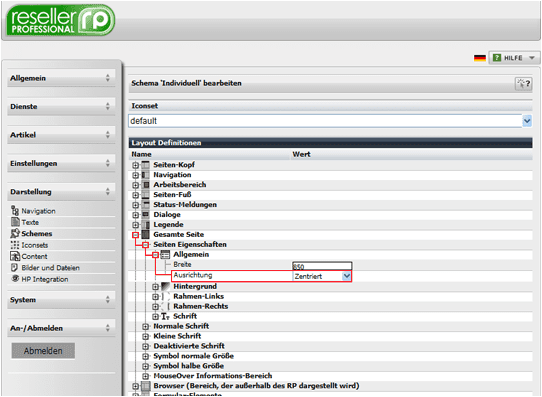This screenshot has width=542, height=397.
Task: Click the Navigation sidebar icon
Action: click(15, 210)
